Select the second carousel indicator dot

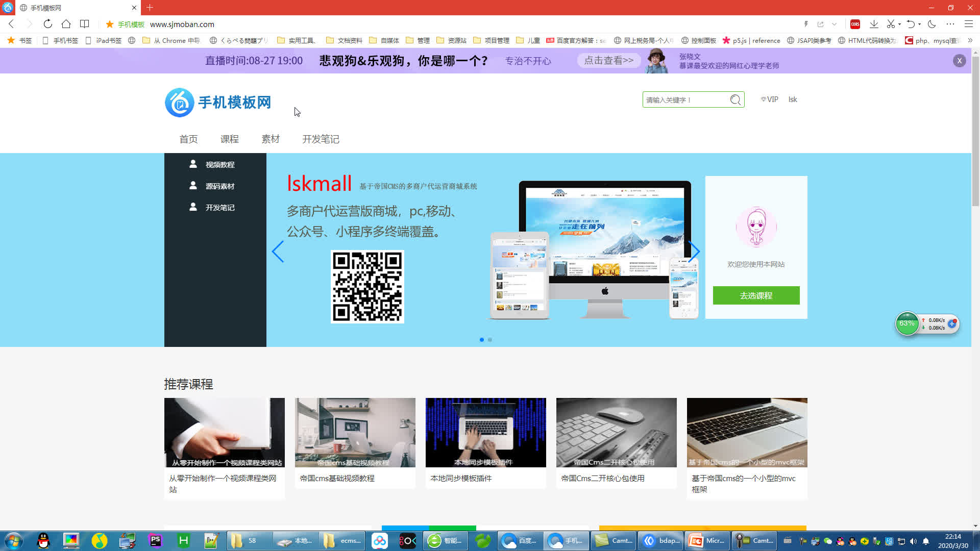click(x=490, y=340)
